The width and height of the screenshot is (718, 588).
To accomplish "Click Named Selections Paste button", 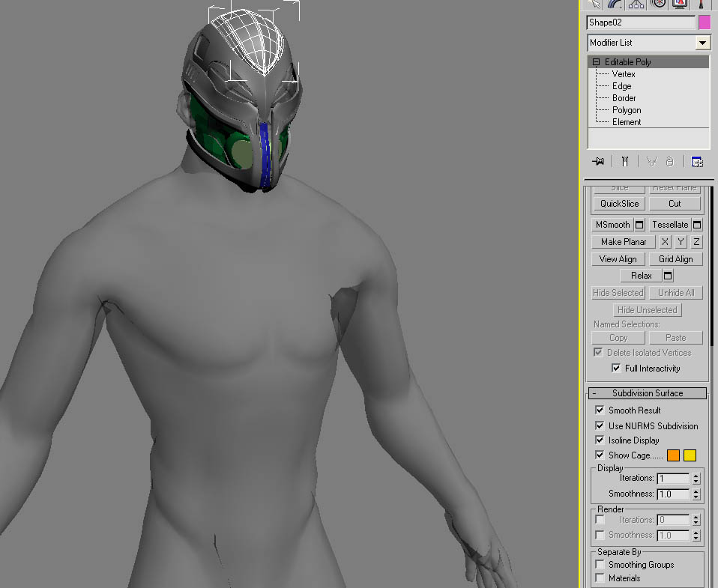I will pos(676,338).
